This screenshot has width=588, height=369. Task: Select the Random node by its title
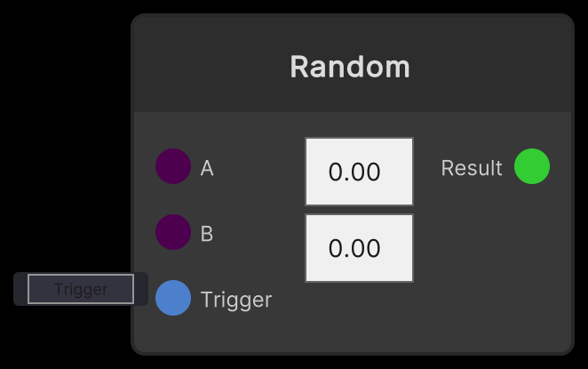click(x=350, y=67)
